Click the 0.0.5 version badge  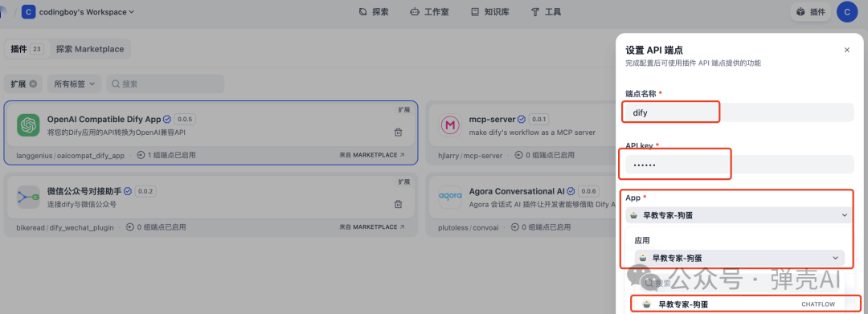coord(185,119)
